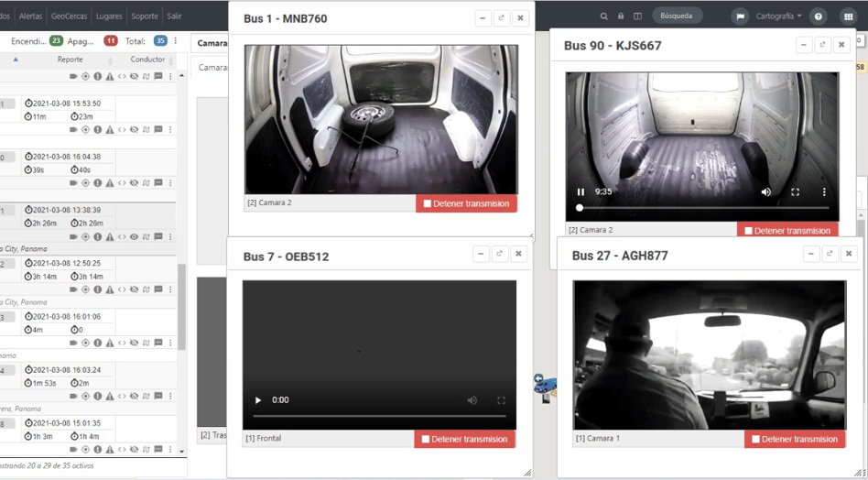Open Bus 90 video options three-dot menu

824,192
